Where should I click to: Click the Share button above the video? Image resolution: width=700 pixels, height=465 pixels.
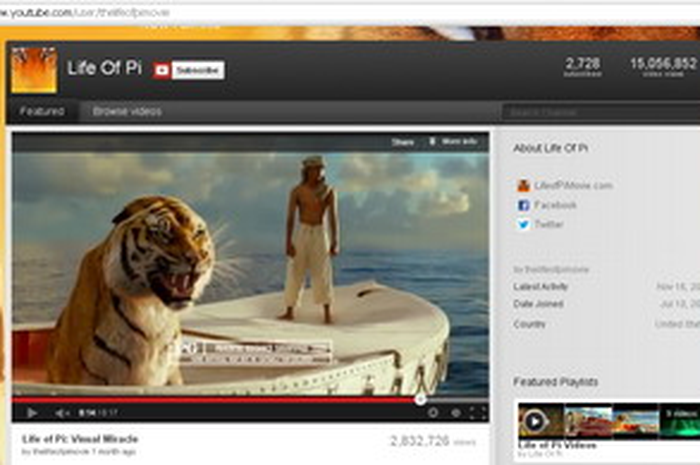tap(403, 142)
